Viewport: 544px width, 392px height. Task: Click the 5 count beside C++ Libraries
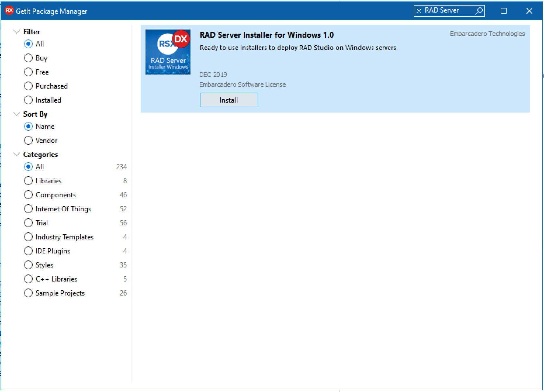click(125, 279)
